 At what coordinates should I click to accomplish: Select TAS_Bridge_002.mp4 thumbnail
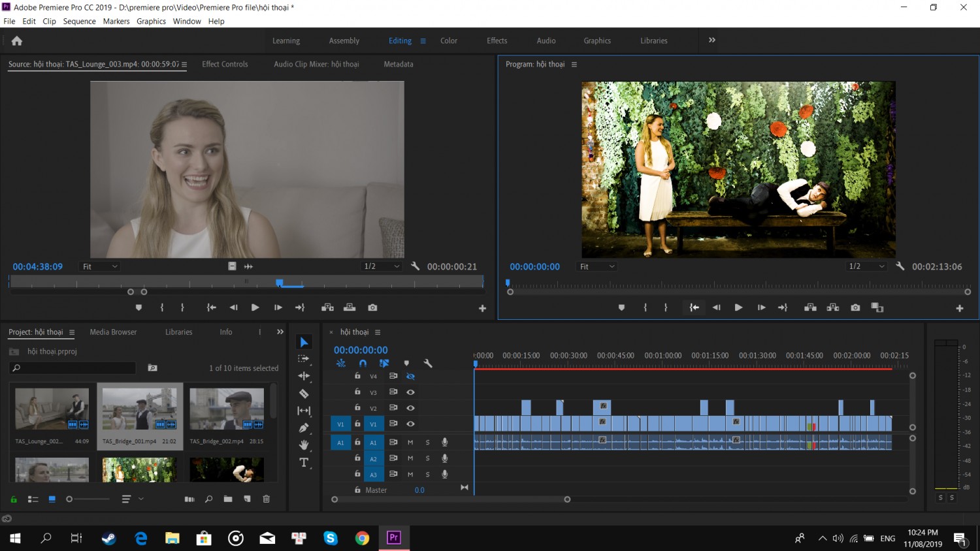click(x=227, y=409)
